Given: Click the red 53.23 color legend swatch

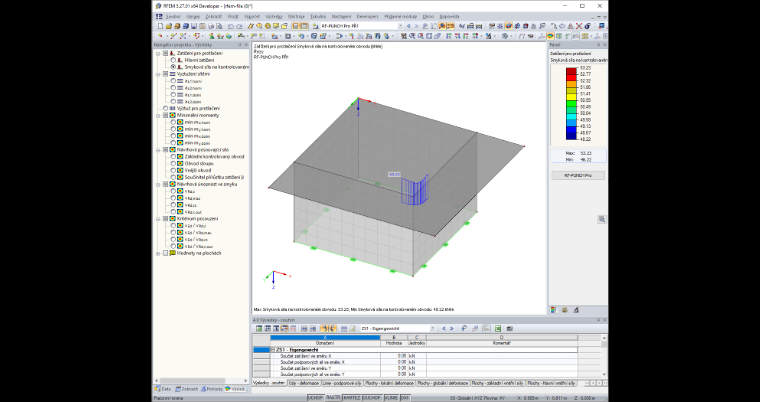Looking at the screenshot, I should [571, 71].
